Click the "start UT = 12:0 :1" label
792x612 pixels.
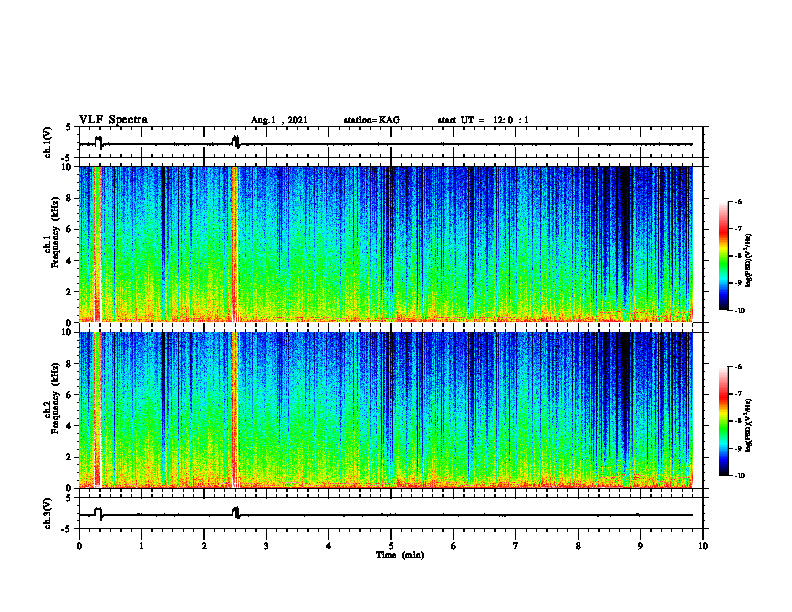point(483,120)
